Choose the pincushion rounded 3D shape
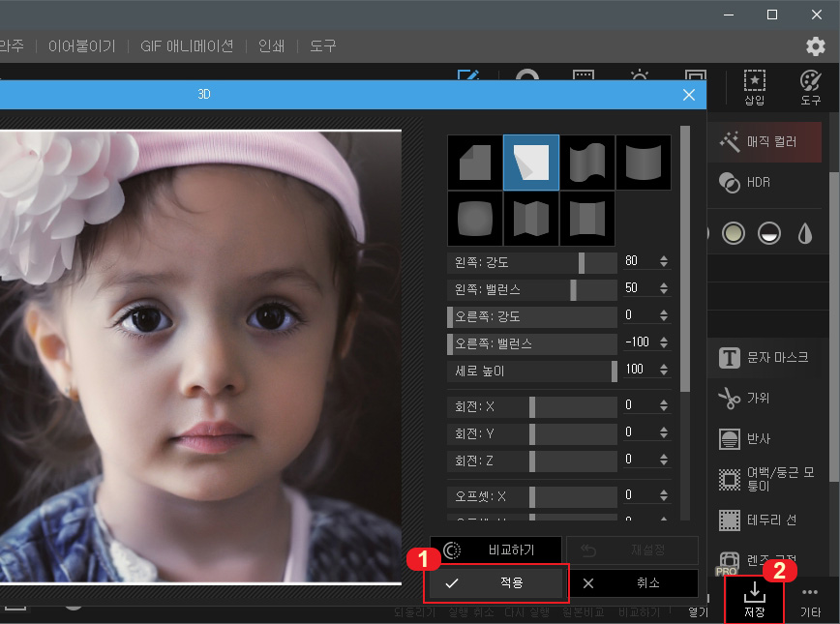This screenshot has height=624, width=840. coord(475,219)
